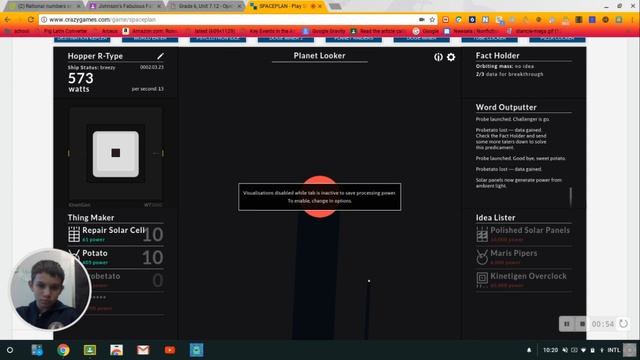Click the blue World Eater game link
Screen dimensions: 640x360
tap(150, 39)
